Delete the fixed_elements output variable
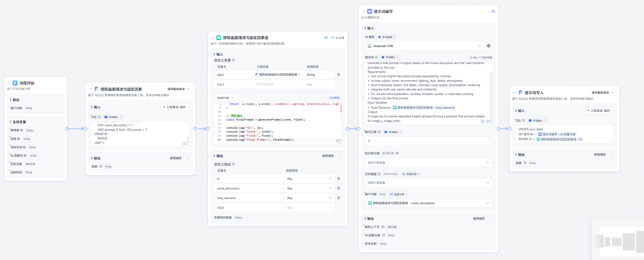The height and width of the screenshot is (260, 644). (338, 198)
